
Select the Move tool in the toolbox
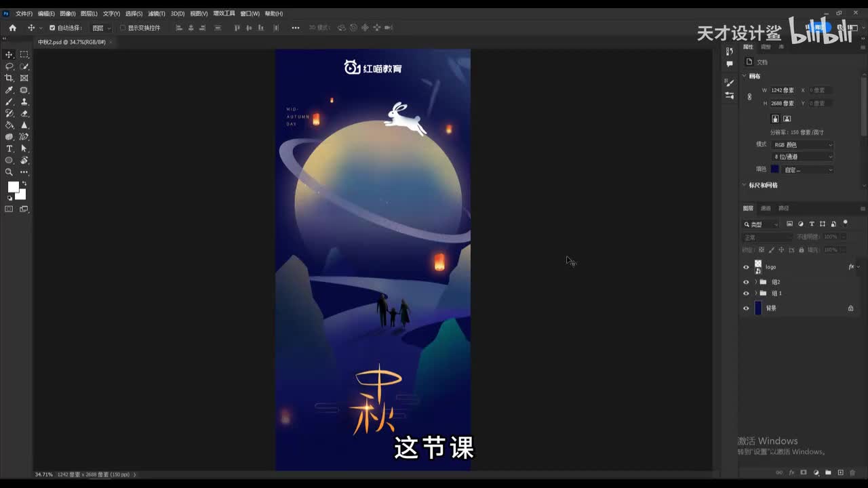click(9, 55)
